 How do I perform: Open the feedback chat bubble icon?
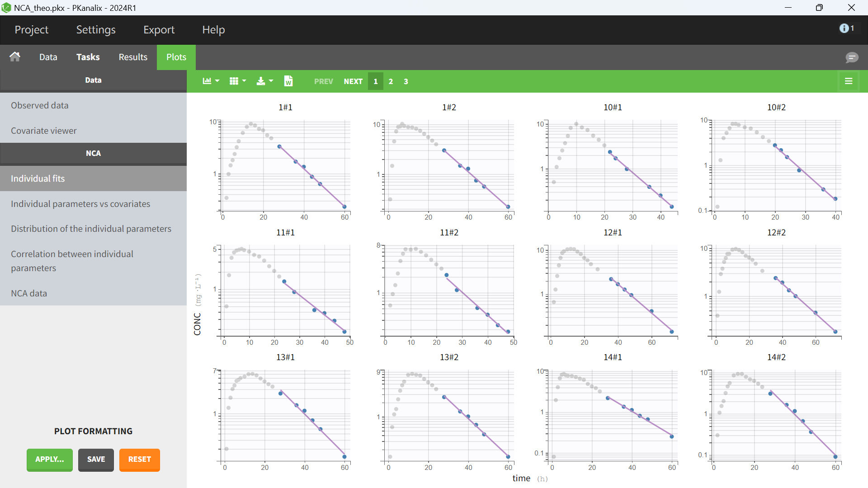click(852, 57)
